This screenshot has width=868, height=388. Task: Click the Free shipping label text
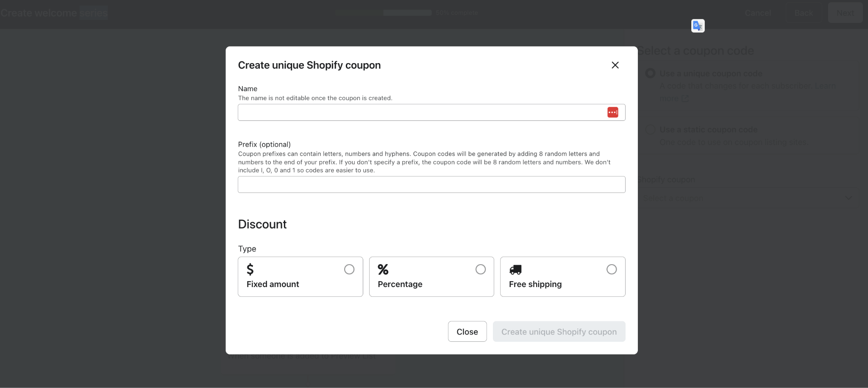[535, 284]
